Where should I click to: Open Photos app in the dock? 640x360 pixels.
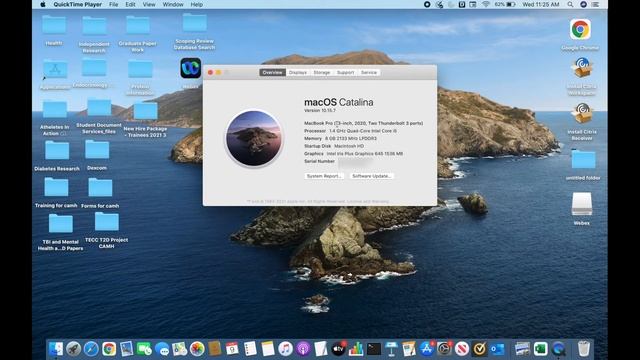coord(197,349)
